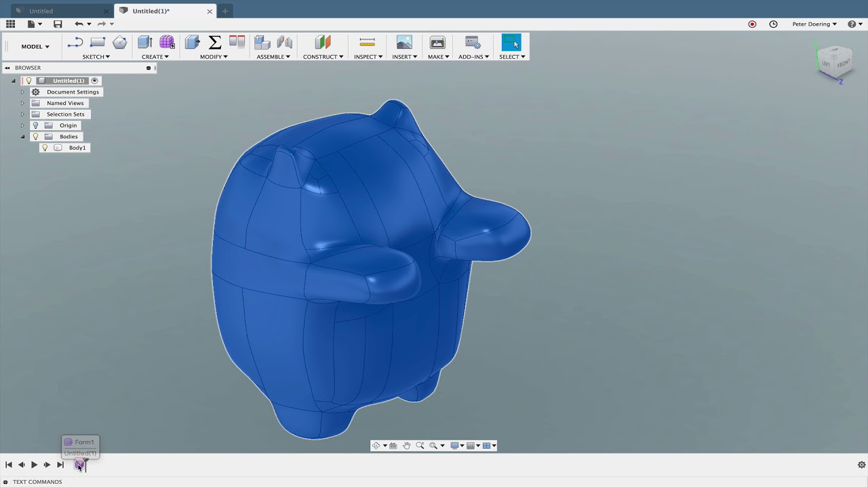Open the Display Settings dropdown
868x488 pixels.
pyautogui.click(x=458, y=445)
